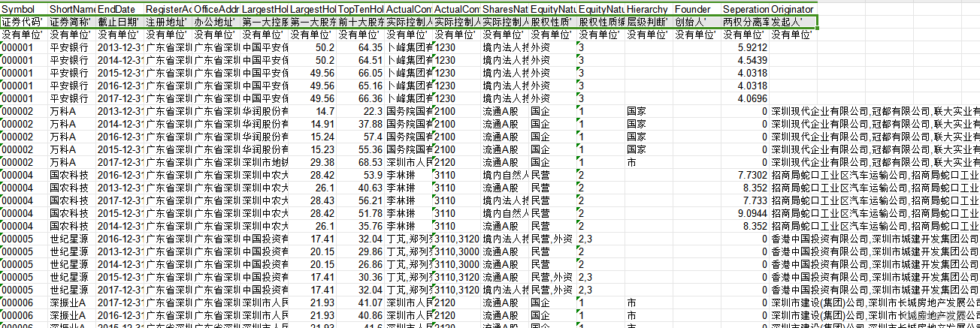Select the OfficeAddr header cell
Image resolution: width=980 pixels, height=328 pixels.
click(x=216, y=8)
